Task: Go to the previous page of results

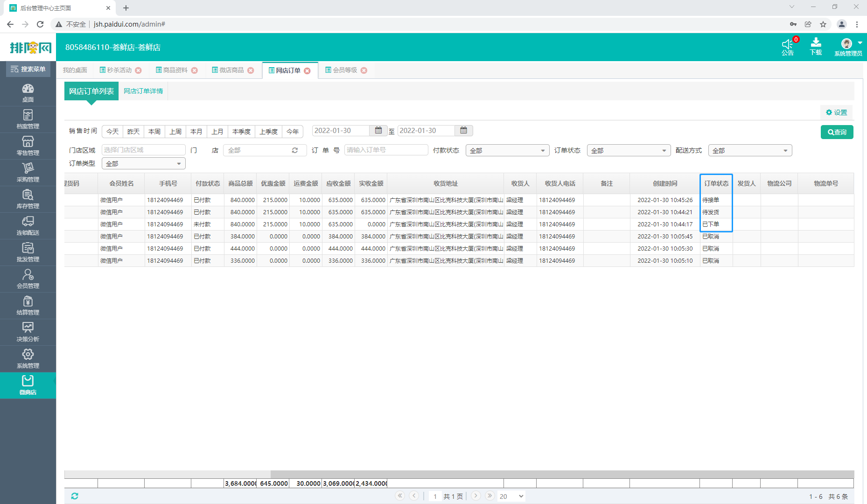Action: [414, 496]
